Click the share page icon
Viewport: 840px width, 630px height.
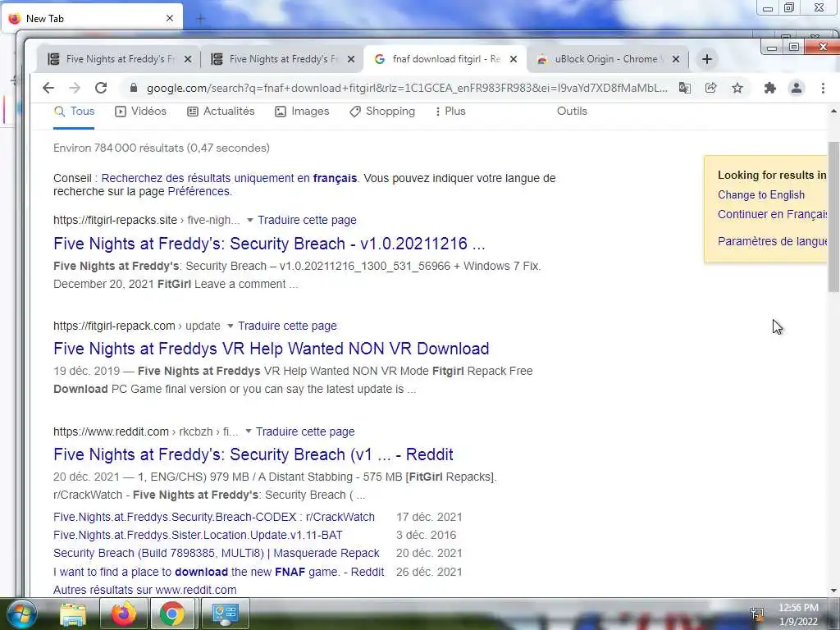[711, 88]
